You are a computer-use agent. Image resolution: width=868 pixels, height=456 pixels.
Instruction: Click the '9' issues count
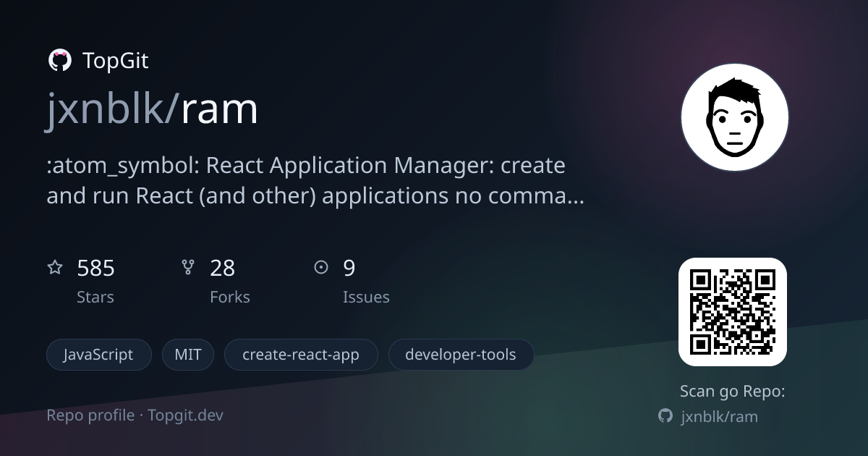(349, 269)
